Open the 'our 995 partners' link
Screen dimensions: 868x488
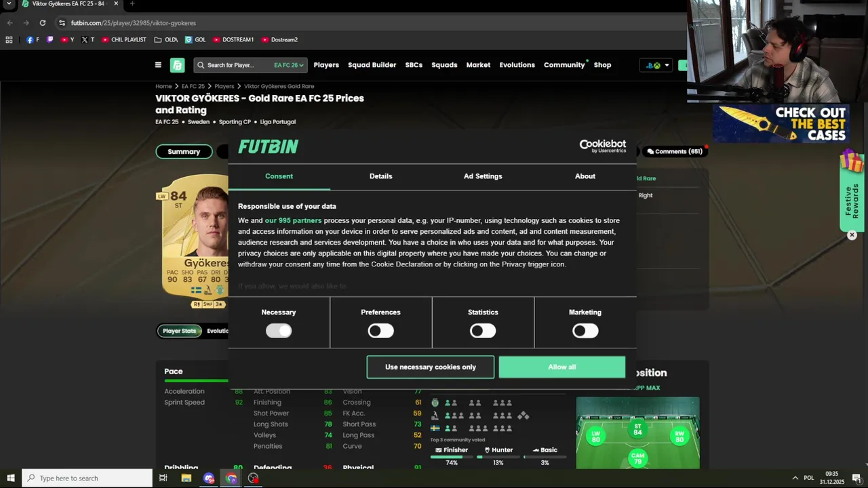[x=293, y=220]
